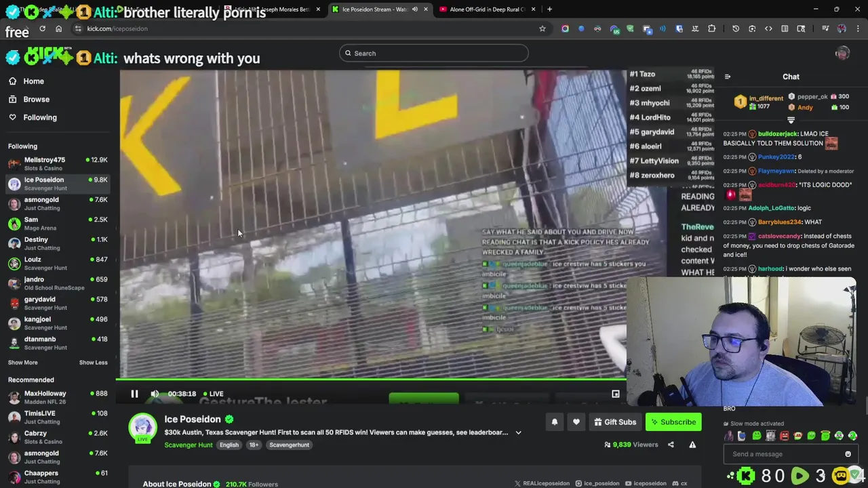This screenshot has height=488, width=868.
Task: Switch to Alone Off-Grid YouTube tab
Action: point(488,9)
